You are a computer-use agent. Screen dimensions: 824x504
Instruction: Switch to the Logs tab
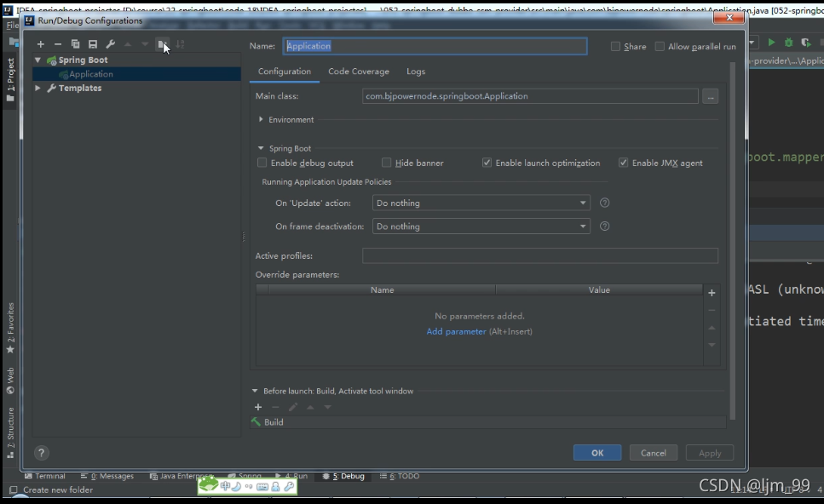click(x=416, y=72)
